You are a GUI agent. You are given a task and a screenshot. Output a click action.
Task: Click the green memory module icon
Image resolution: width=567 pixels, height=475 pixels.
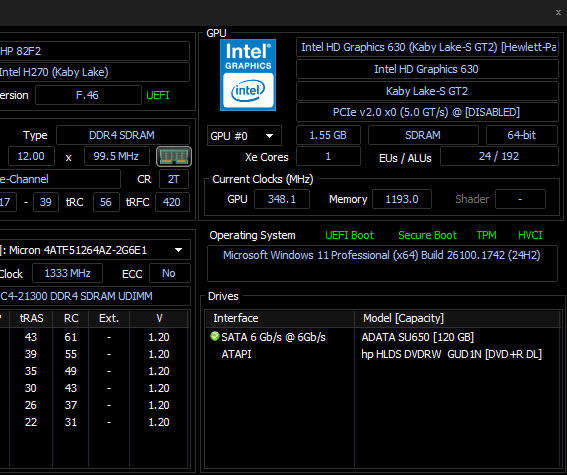[174, 156]
